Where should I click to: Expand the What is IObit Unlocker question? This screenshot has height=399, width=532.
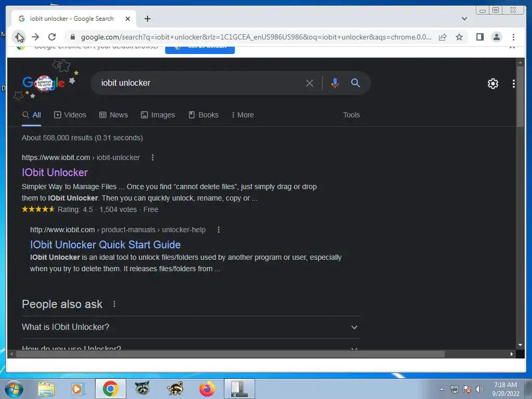[x=191, y=327]
